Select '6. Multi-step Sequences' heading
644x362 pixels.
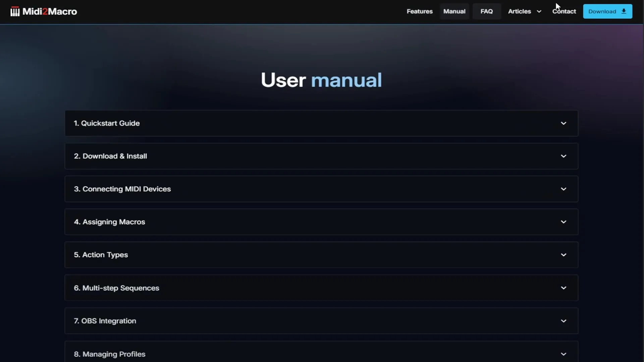(116, 288)
